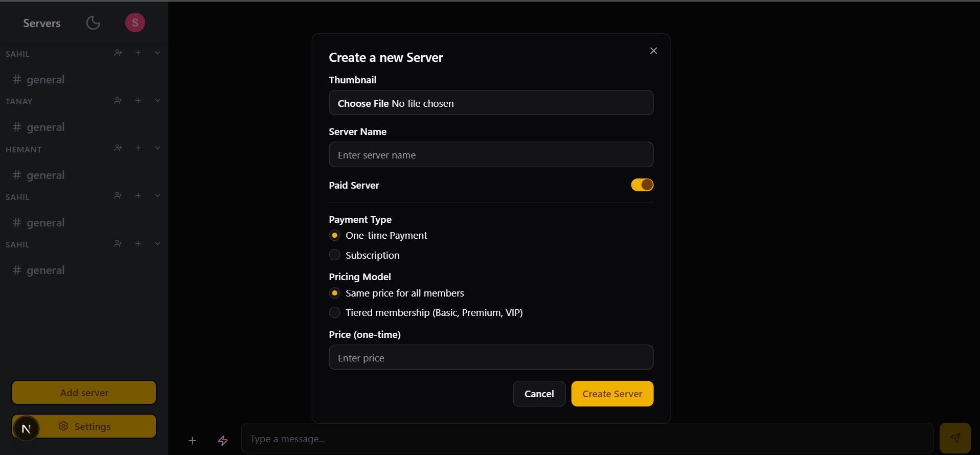Select Subscription payment type

[x=335, y=255]
